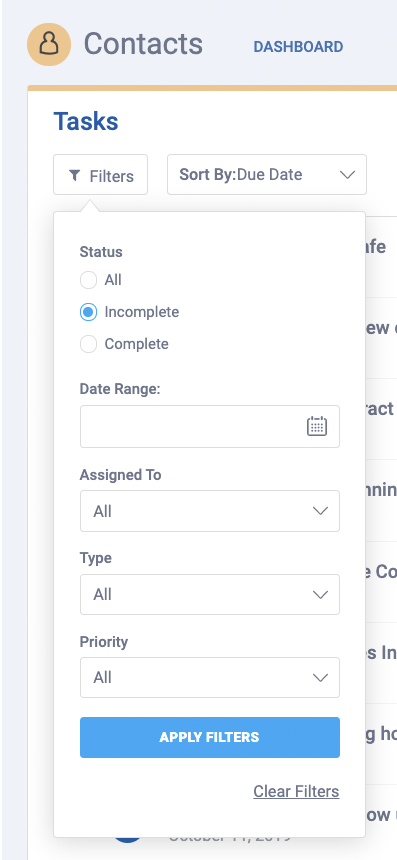
Task: Click the Clear Filters link
Action: click(296, 791)
